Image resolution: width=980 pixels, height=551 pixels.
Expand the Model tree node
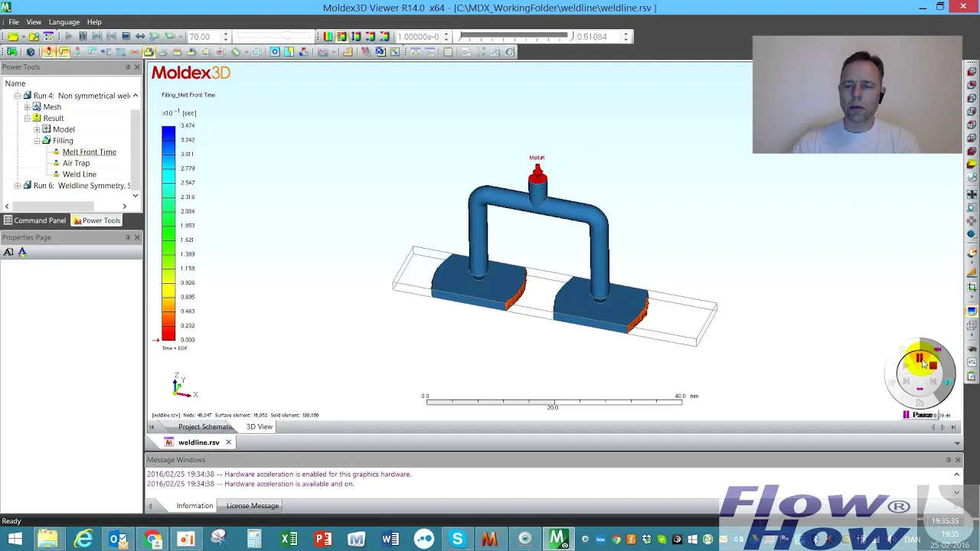[37, 129]
